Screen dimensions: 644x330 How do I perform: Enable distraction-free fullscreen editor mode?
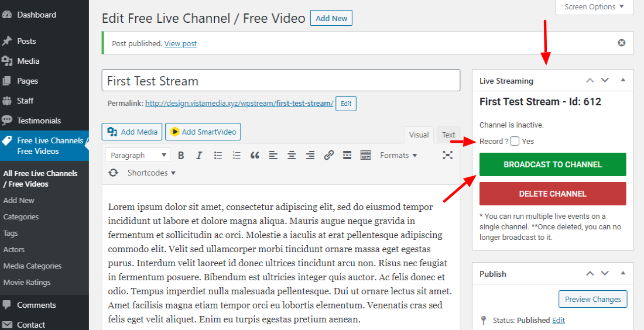[x=448, y=155]
